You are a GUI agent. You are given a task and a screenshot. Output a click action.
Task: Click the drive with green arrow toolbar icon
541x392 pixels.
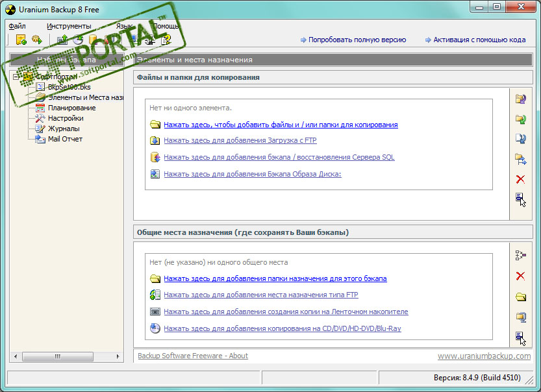click(62, 40)
